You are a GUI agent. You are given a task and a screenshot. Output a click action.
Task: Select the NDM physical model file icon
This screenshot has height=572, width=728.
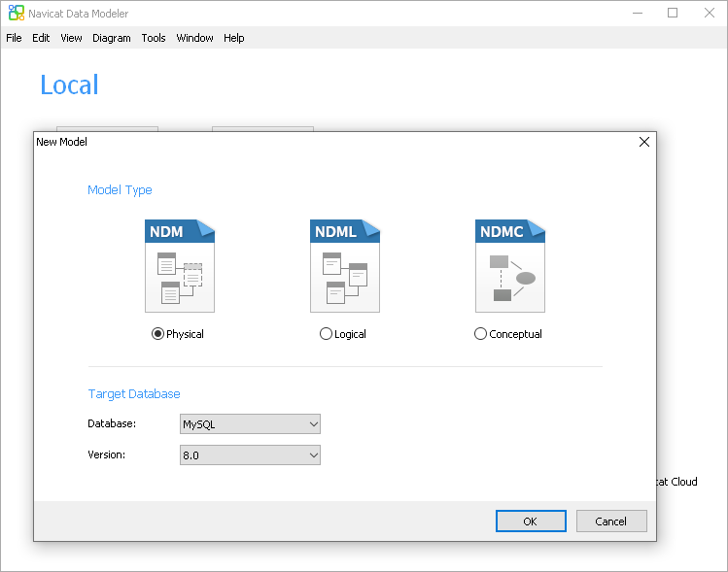[x=180, y=266]
